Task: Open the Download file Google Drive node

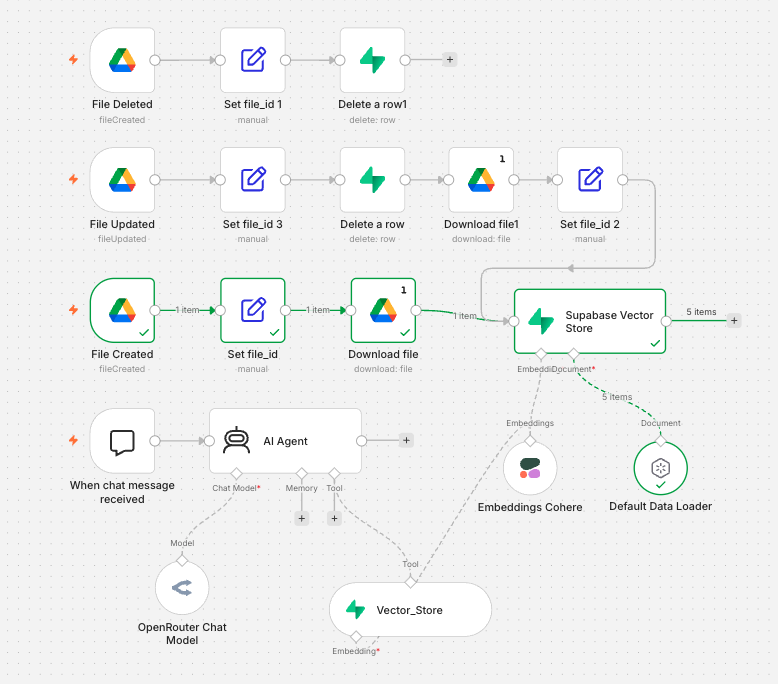Action: [383, 310]
